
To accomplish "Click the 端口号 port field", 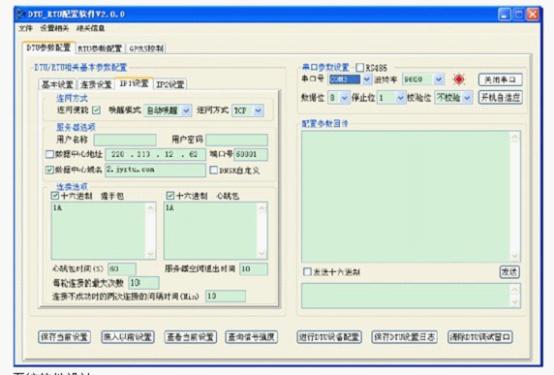I will tap(251, 154).
